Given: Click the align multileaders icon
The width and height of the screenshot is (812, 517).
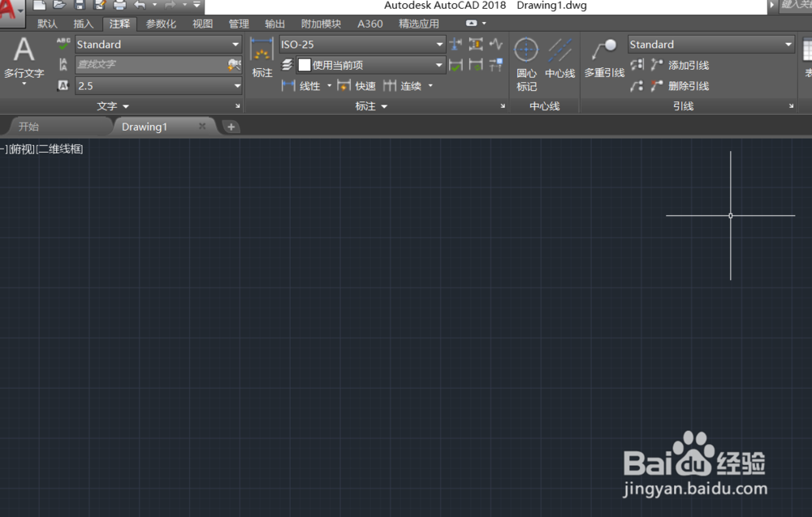Looking at the screenshot, I should (x=637, y=65).
